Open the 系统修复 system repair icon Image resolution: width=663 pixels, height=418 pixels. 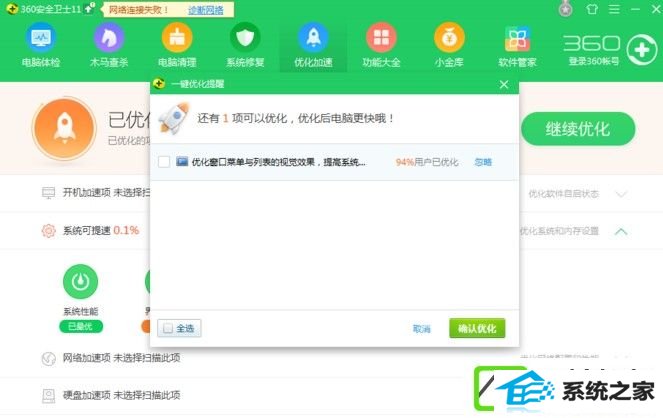click(245, 38)
